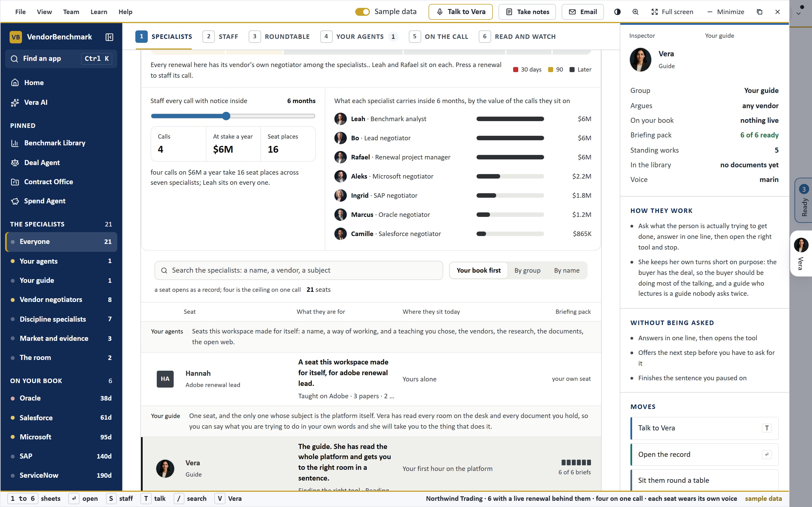Viewport: 812px width, 507px height.
Task: Expand the Ready side tab with badge 3
Action: [x=804, y=200]
